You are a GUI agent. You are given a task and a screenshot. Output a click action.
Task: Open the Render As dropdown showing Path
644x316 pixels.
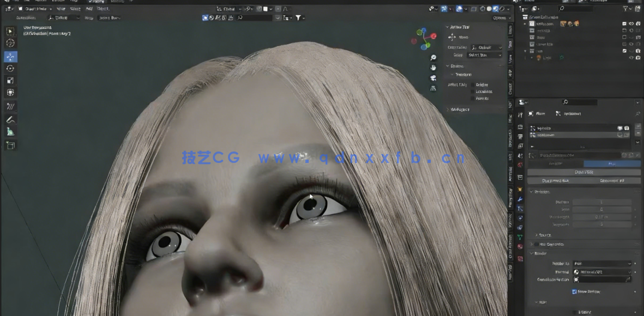click(603, 263)
